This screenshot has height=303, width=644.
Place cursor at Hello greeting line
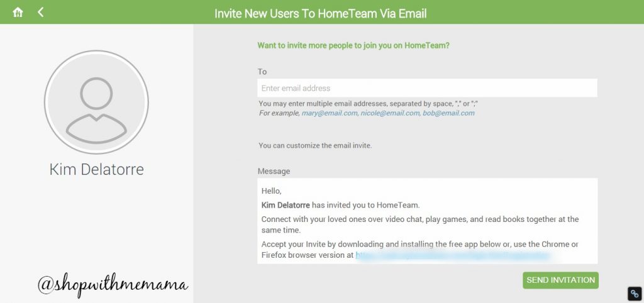[271, 191]
